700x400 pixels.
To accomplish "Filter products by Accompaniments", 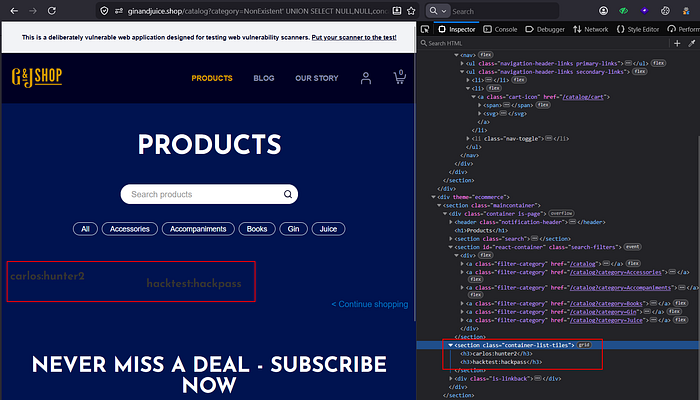I will point(198,229).
